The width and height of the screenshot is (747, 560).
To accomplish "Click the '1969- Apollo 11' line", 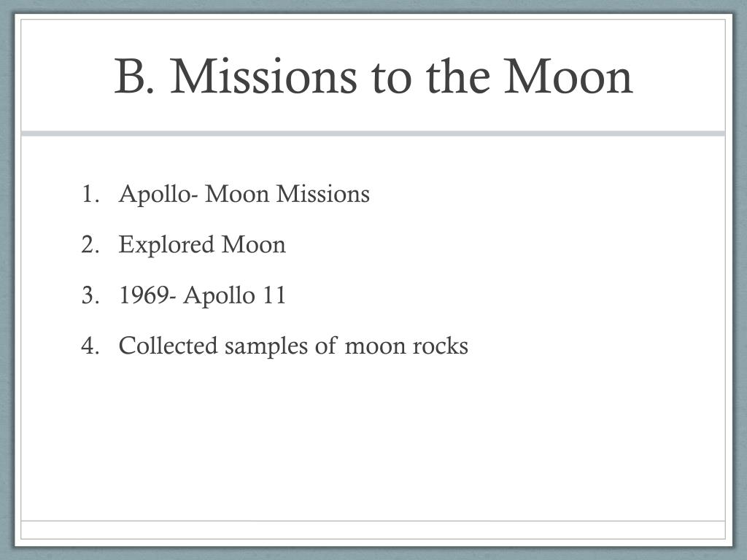I will tap(202, 295).
